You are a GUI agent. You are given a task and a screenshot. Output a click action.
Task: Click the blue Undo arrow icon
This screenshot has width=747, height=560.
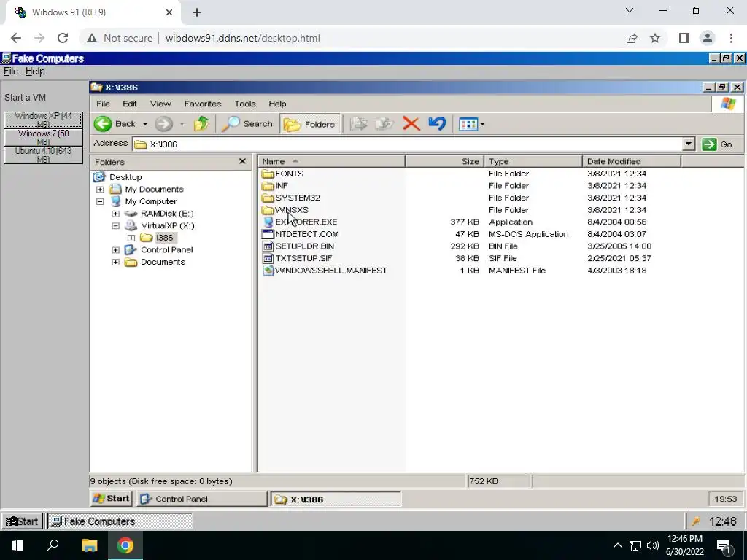pos(437,124)
